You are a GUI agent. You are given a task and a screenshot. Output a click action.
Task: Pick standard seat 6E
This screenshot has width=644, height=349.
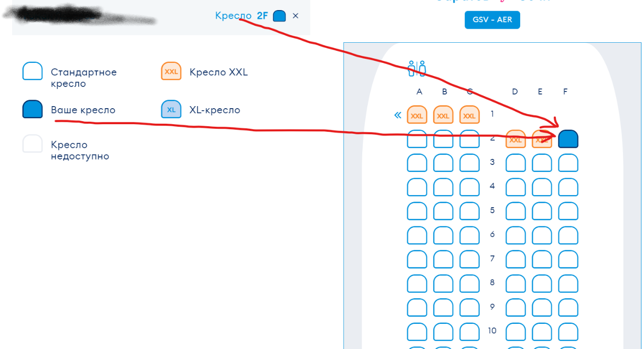tap(542, 235)
